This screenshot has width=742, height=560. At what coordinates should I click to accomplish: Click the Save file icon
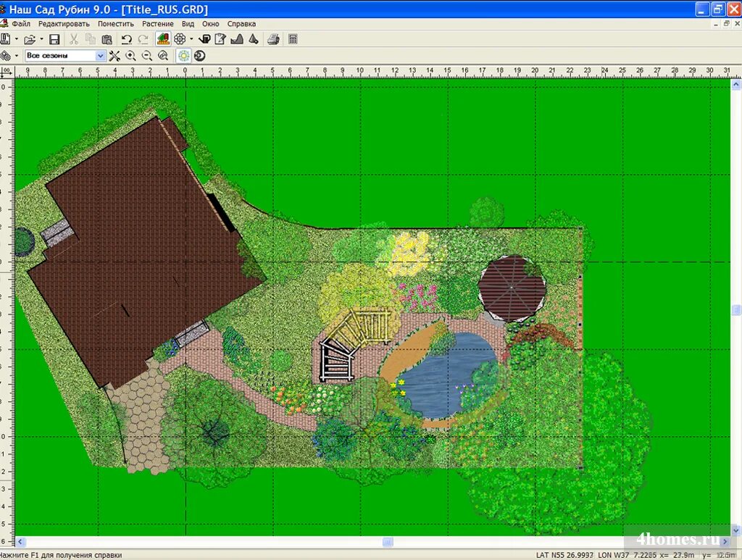click(x=54, y=39)
